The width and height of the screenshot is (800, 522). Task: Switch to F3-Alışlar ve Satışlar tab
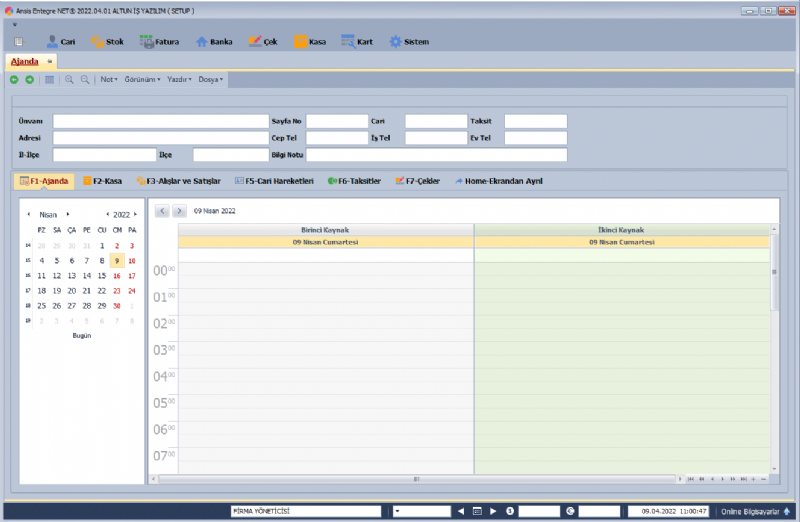[179, 181]
